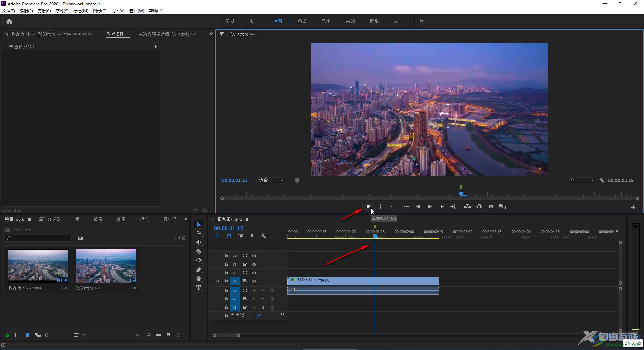This screenshot has width=644, height=350.
Task: Select the Razor tool
Action: coord(199,251)
